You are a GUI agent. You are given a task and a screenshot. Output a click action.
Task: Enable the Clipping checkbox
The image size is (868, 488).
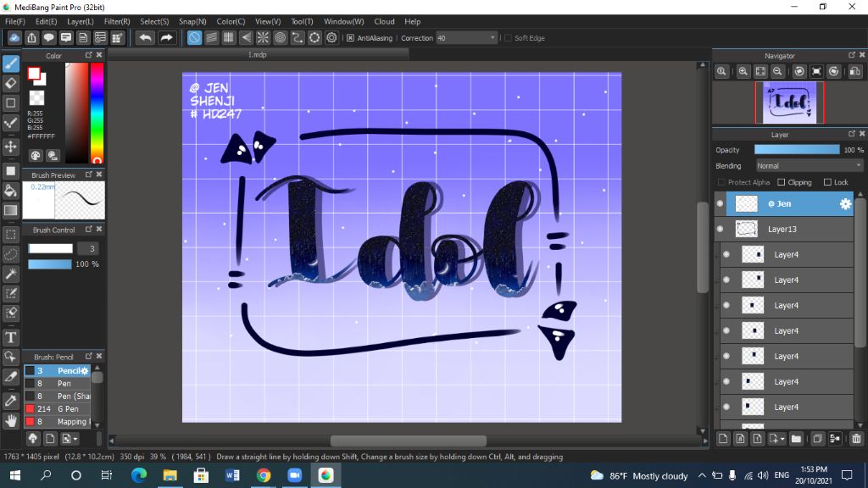click(781, 182)
